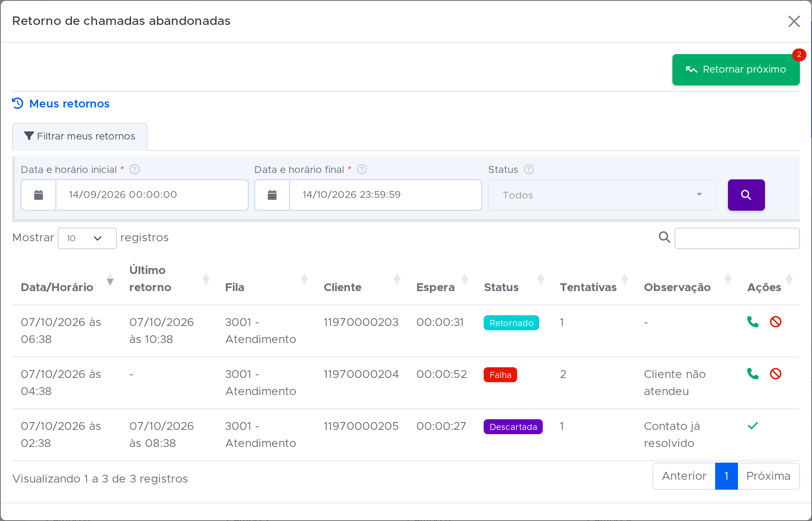The image size is (812, 521).
Task: Focus the initial date field 14/09/2026 00:00:00
Action: [x=152, y=195]
